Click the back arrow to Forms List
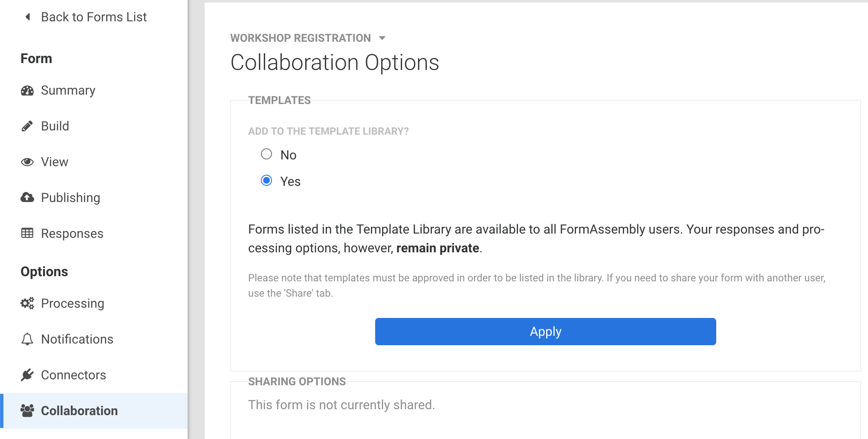Screen dimensions: 868x439 (28, 17)
